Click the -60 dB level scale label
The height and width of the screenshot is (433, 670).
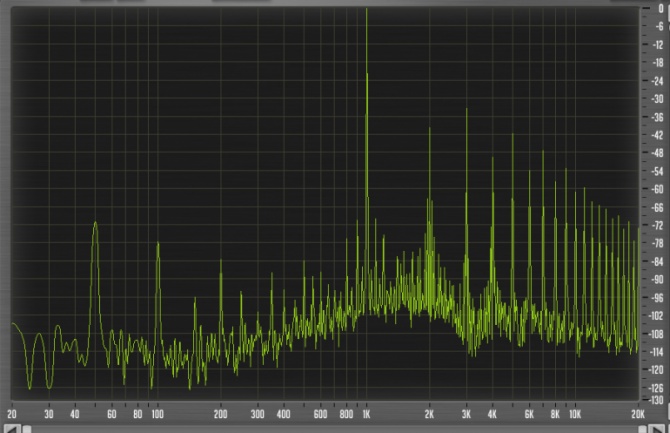[x=657, y=189]
